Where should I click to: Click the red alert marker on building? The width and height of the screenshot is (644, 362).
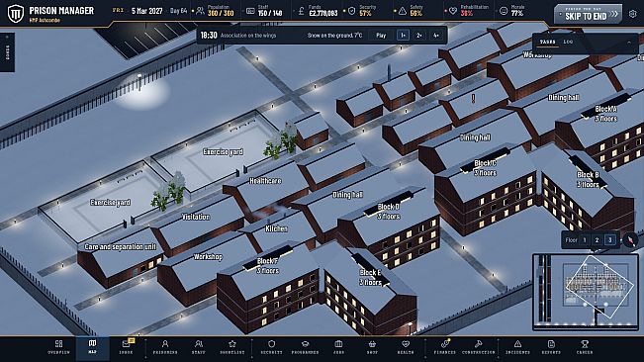tap(473, 99)
